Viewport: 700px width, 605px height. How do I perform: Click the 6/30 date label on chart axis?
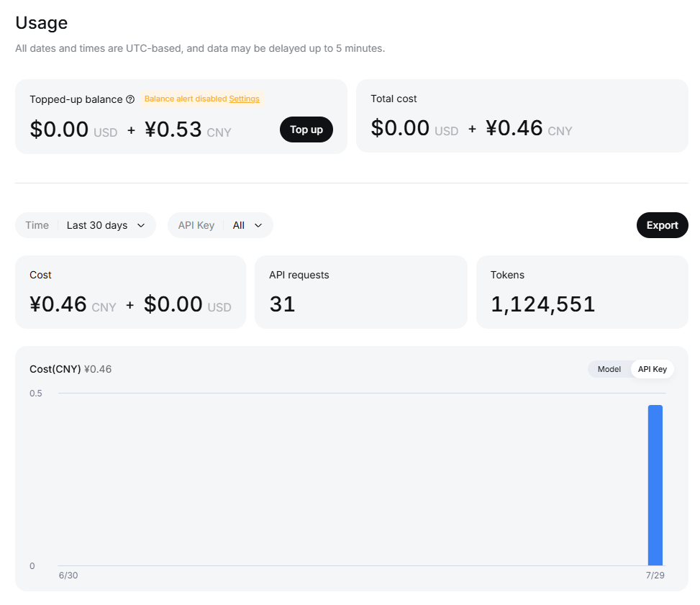(68, 575)
